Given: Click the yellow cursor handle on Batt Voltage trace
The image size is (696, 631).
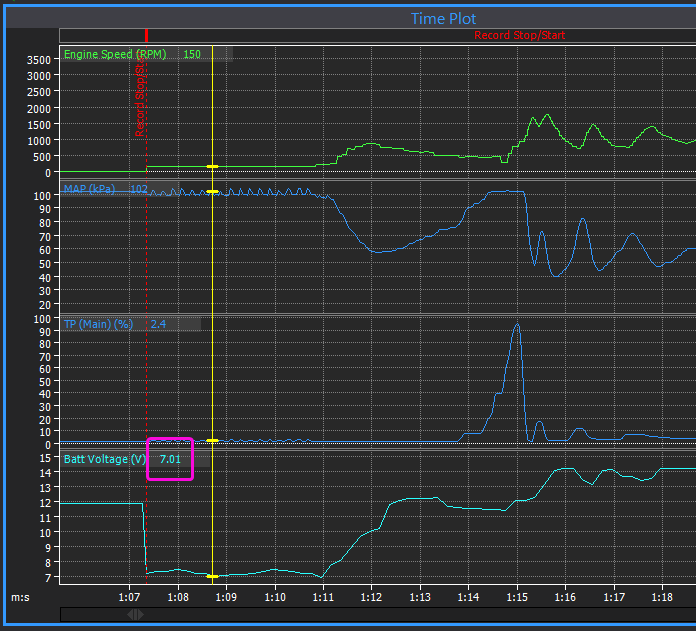Looking at the screenshot, I should pyautogui.click(x=213, y=576).
